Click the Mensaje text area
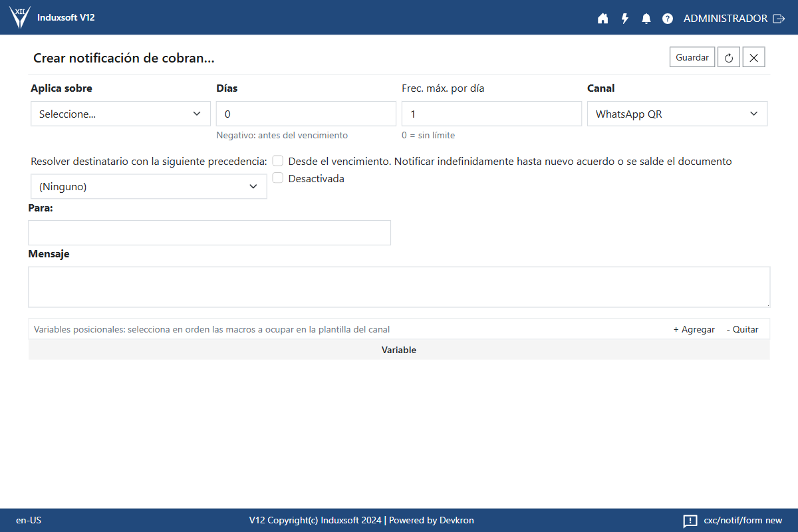 coord(399,287)
